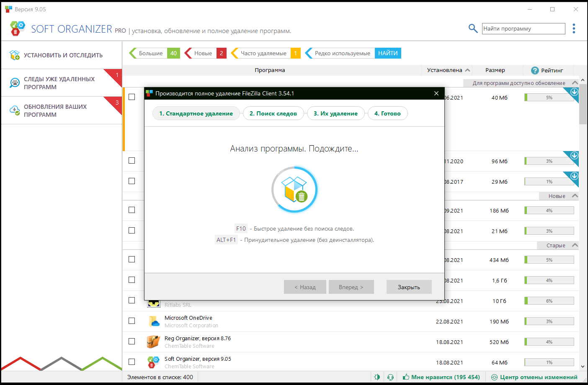Image resolution: width=588 pixels, height=385 pixels.
Task: Click the dialog title bar app icon
Action: pyautogui.click(x=150, y=93)
